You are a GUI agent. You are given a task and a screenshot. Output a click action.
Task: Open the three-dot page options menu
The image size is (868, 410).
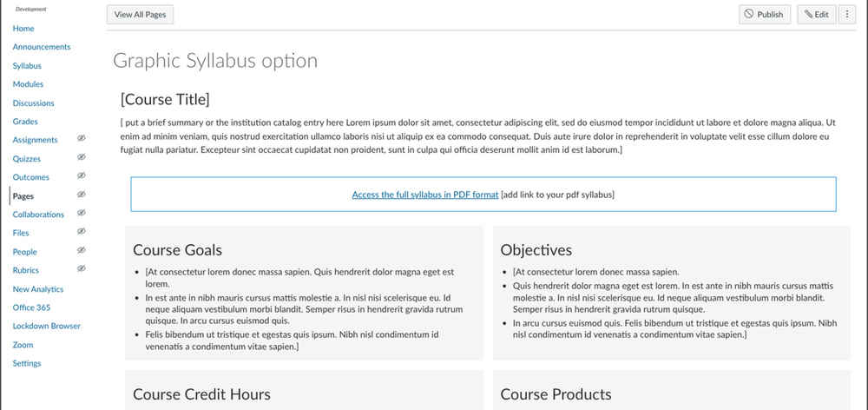pyautogui.click(x=847, y=14)
